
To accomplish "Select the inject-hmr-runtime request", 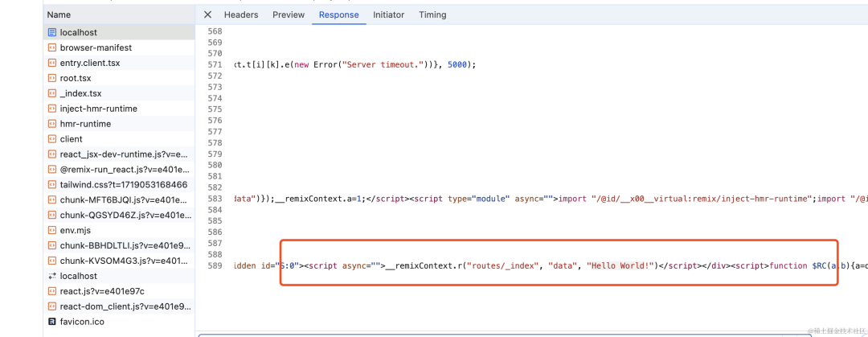I will (118, 109).
